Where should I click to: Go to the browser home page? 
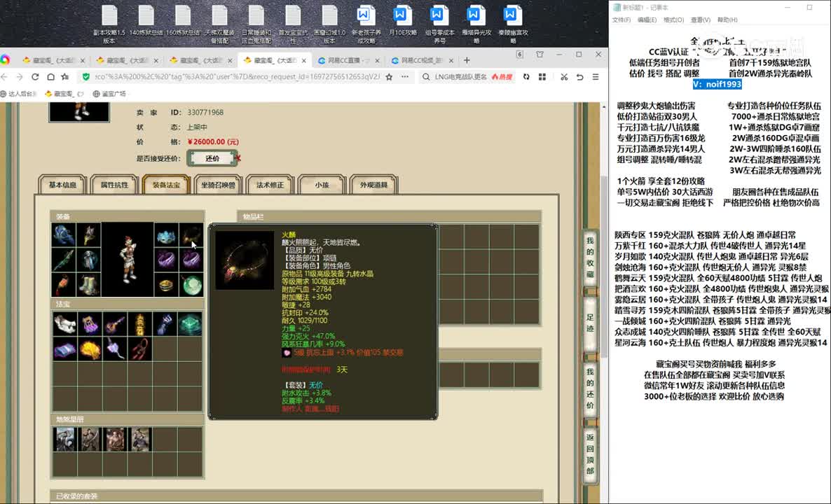(50, 77)
